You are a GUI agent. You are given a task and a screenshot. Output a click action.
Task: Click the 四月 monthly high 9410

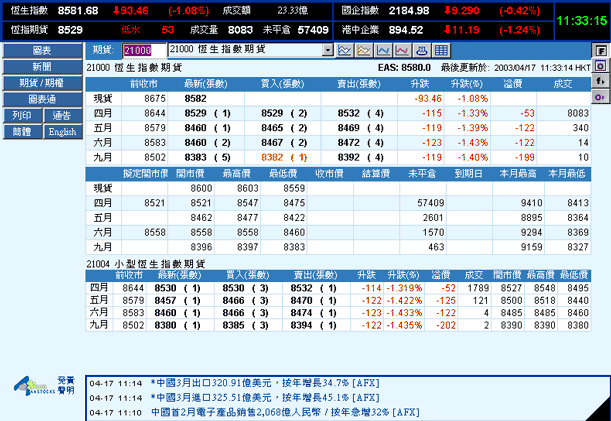(532, 203)
